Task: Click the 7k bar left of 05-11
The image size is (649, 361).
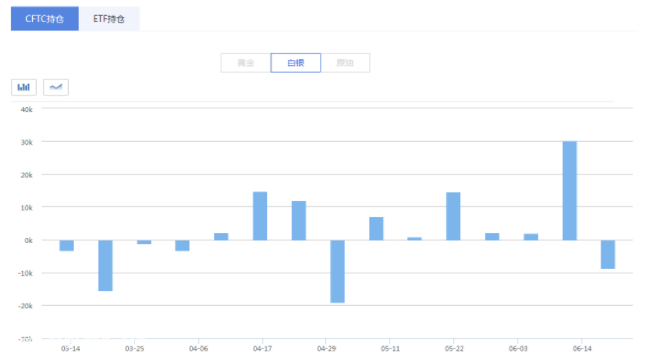Action: (x=376, y=229)
